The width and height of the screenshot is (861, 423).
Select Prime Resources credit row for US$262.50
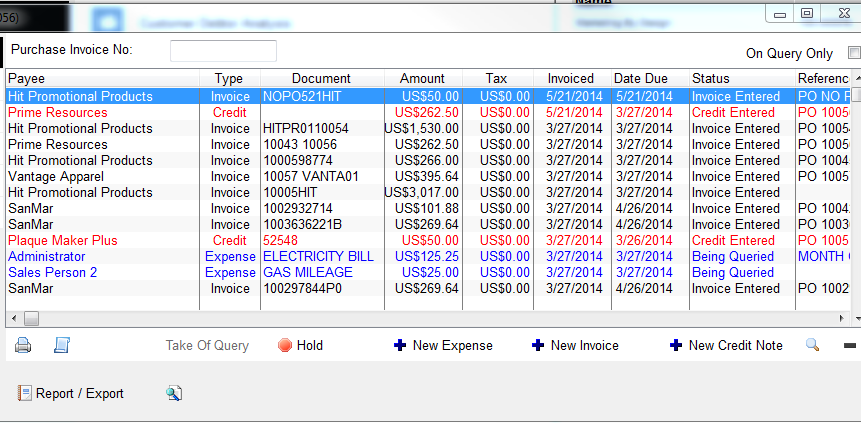pos(428,113)
